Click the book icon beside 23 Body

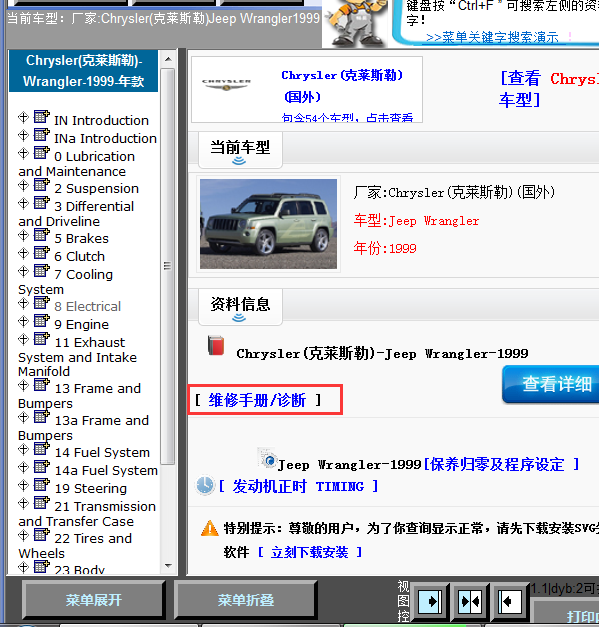(x=42, y=567)
